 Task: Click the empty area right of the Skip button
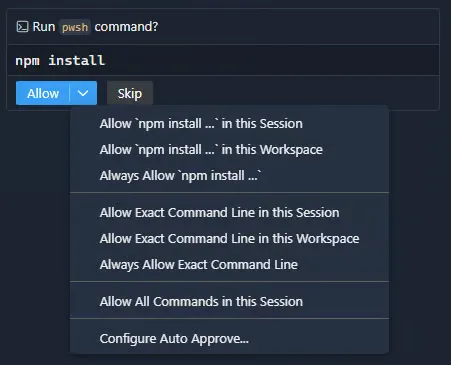pos(295,93)
